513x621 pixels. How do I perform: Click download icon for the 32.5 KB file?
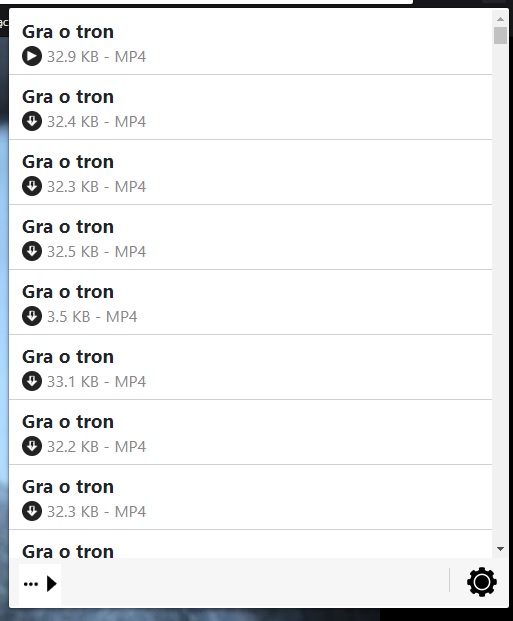tap(32, 251)
